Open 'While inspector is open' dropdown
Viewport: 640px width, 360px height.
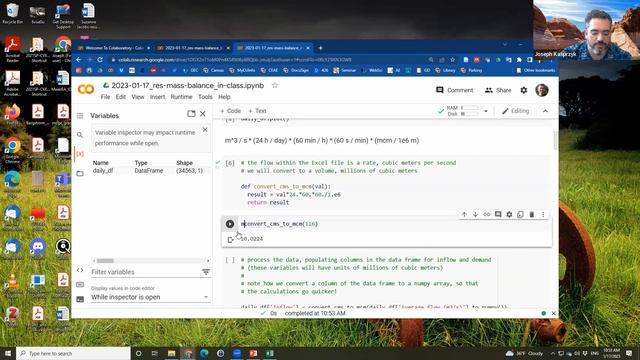pos(150,297)
